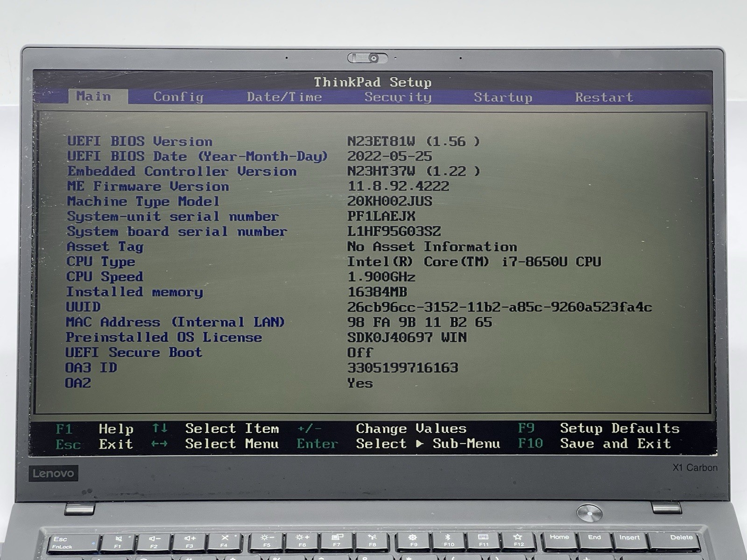Select the 2022-05-25 BIOS date value
Image resolution: width=747 pixels, height=560 pixels.
coord(389,156)
